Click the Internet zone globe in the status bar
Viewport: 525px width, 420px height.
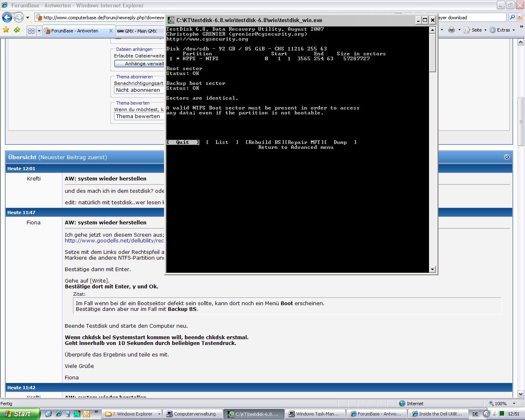402,404
